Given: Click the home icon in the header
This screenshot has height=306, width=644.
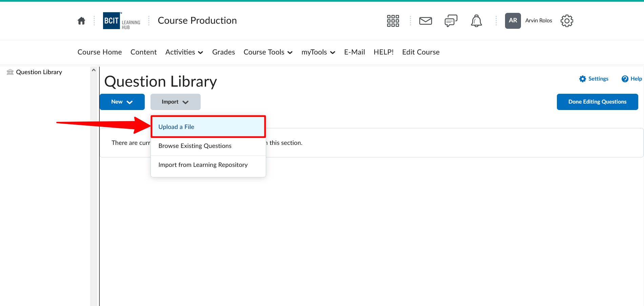Looking at the screenshot, I should (x=81, y=21).
